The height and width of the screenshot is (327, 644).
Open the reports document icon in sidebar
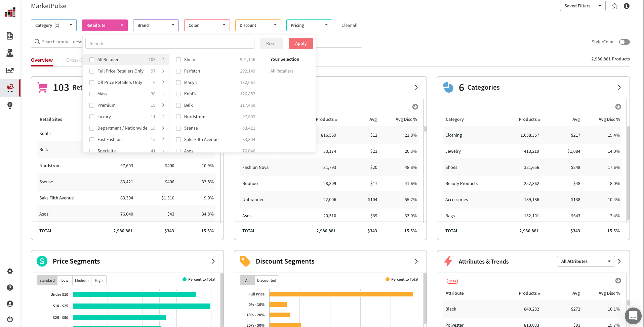click(10, 36)
